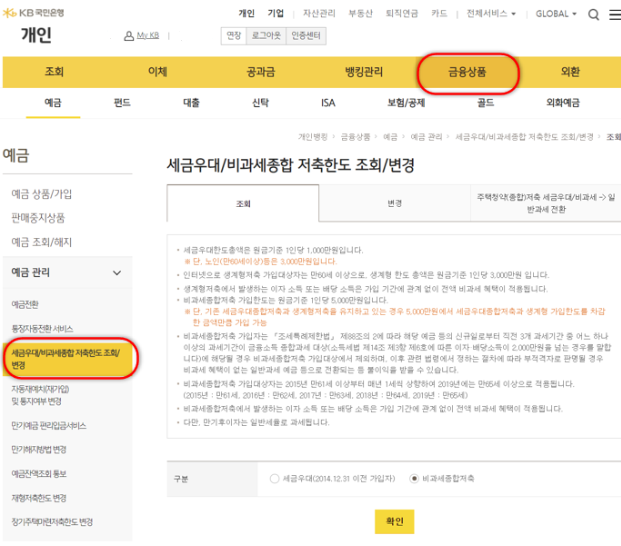Open the hamburger menu icon
The width and height of the screenshot is (621, 546).
(615, 15)
